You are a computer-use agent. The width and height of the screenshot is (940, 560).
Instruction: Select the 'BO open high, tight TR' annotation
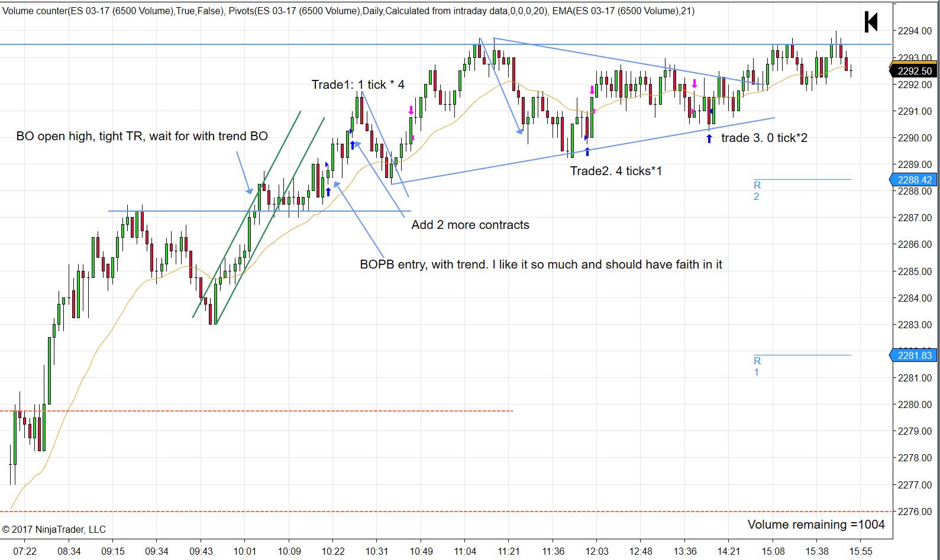pyautogui.click(x=142, y=137)
